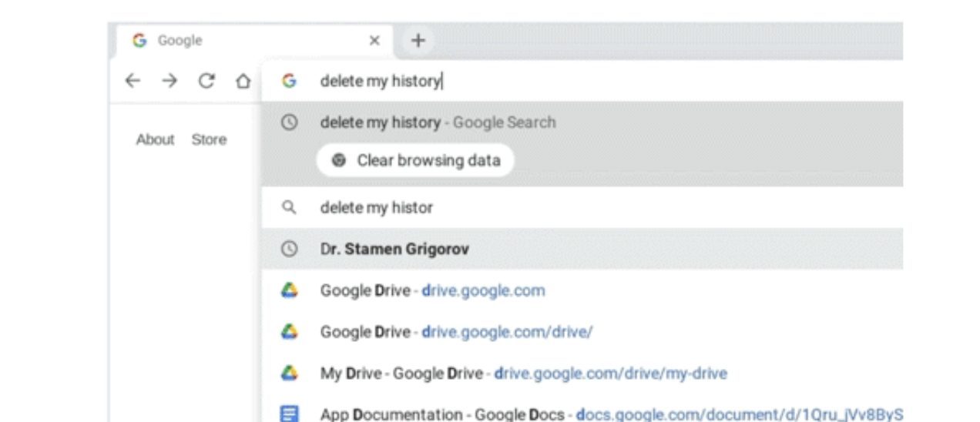The image size is (980, 422).
Task: Click the About link
Action: 155,139
